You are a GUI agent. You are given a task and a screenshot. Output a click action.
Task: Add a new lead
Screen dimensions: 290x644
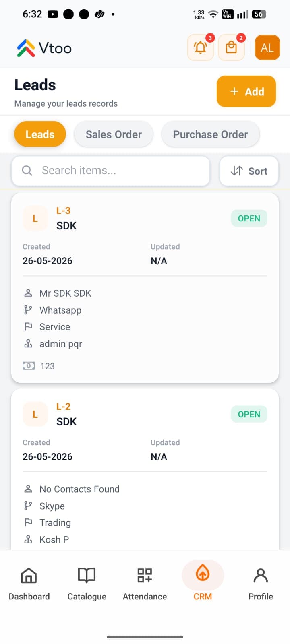click(x=246, y=91)
